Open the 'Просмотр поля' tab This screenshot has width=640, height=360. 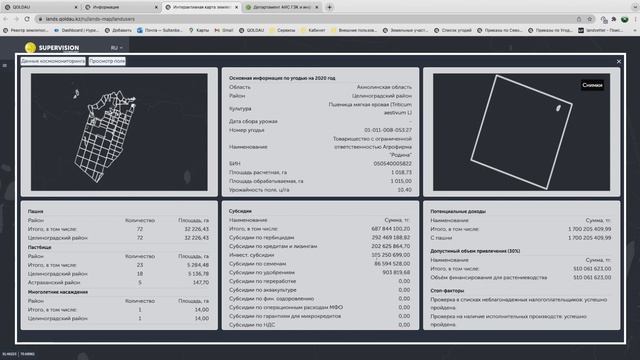point(107,61)
